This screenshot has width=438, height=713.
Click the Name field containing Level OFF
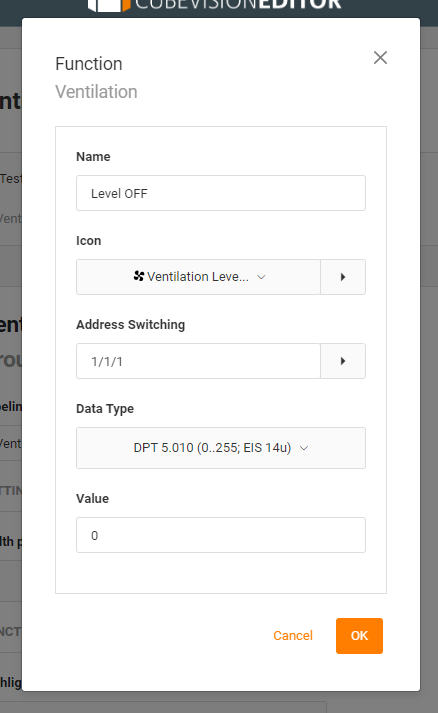(x=221, y=193)
